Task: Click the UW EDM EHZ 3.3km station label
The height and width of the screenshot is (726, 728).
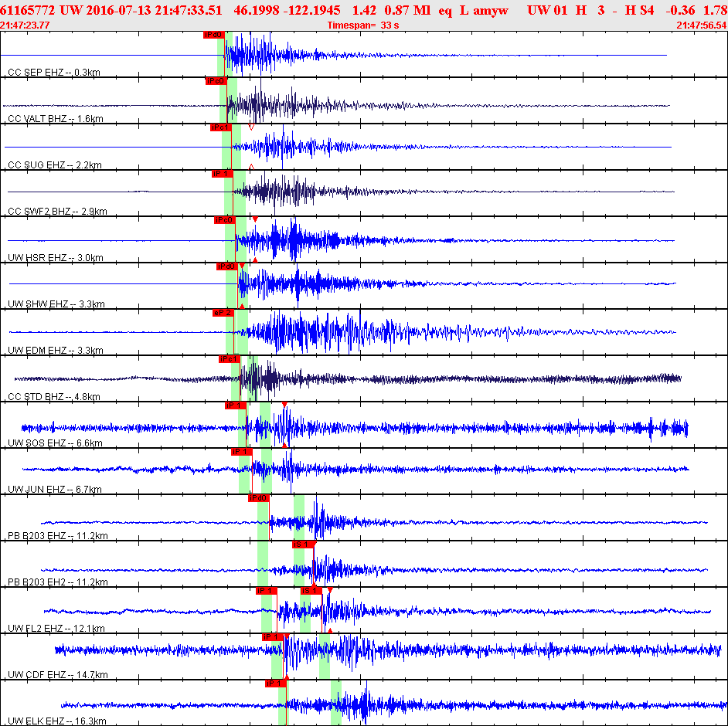Action: [x=56, y=351]
